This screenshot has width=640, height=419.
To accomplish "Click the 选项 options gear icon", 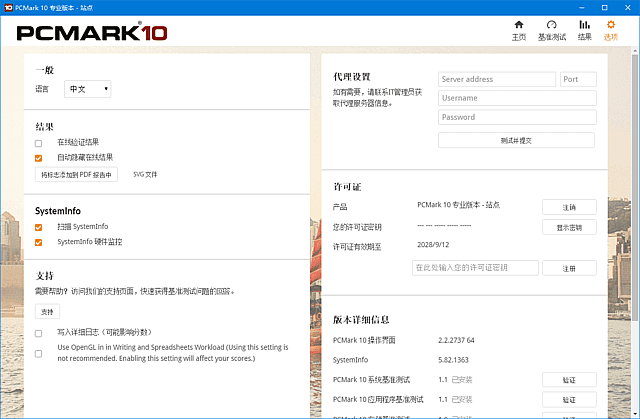I will (611, 25).
